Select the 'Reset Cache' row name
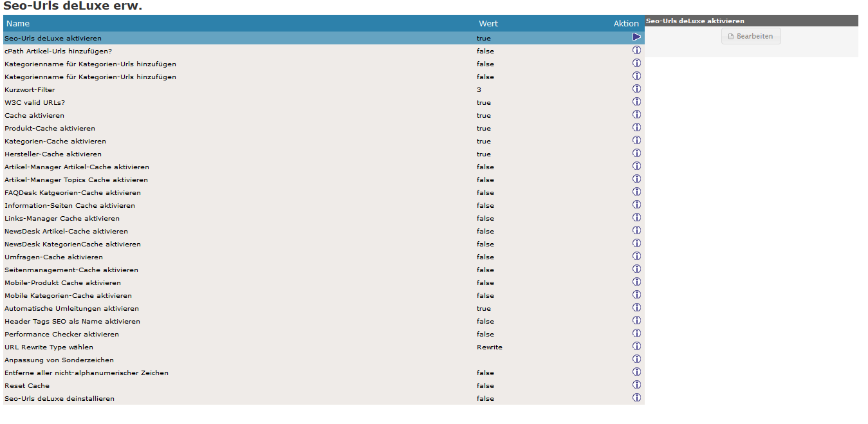 click(27, 386)
